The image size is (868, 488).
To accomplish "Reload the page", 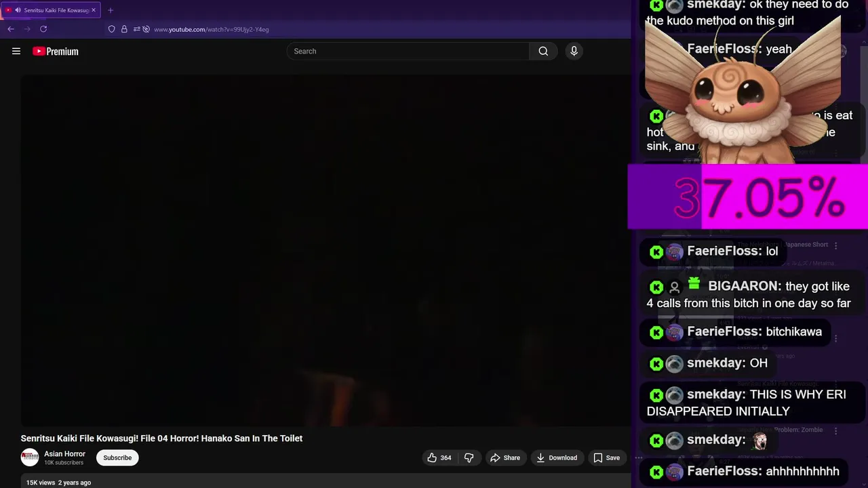I will pyautogui.click(x=43, y=29).
